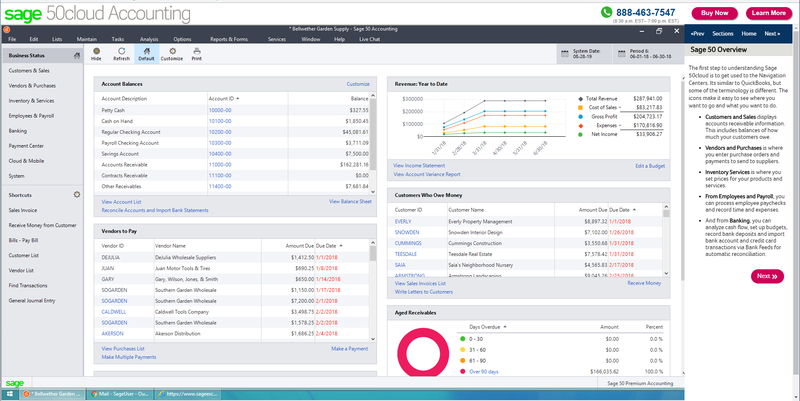Sort Account Balances by Account ID
The image size is (800, 401).
point(223,98)
